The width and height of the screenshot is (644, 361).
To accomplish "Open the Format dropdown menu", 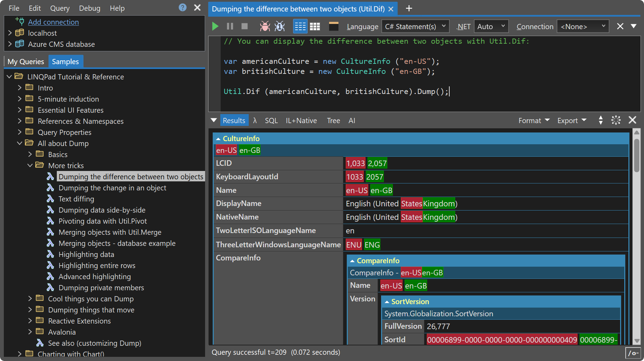I will point(534,120).
